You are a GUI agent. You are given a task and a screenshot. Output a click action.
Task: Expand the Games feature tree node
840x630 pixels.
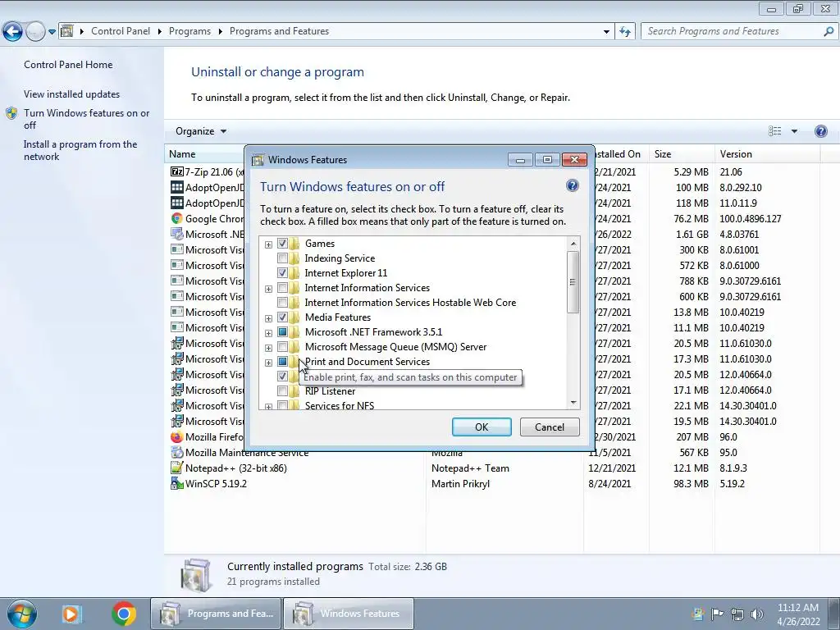[268, 244]
